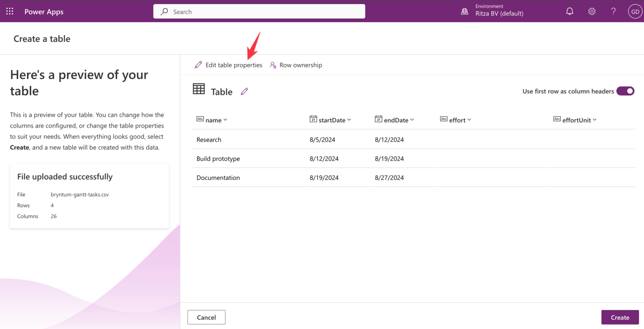The height and width of the screenshot is (329, 644).
Task: Expand the effort column chevron
Action: (470, 120)
